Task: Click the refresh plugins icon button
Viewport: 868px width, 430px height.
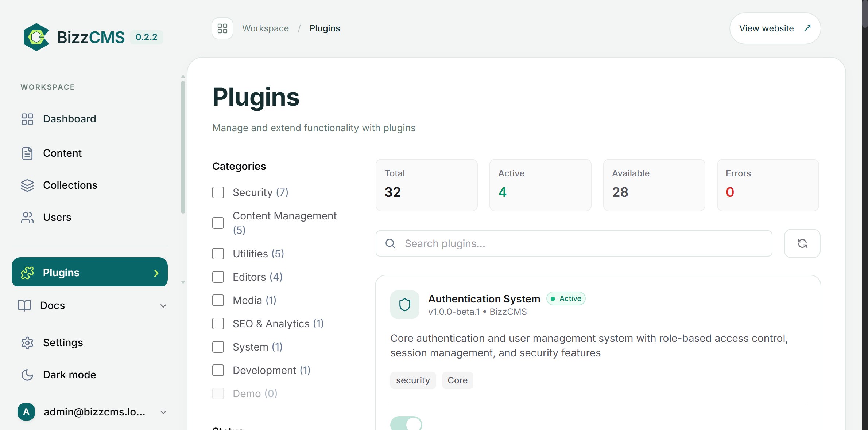Action: coord(802,243)
